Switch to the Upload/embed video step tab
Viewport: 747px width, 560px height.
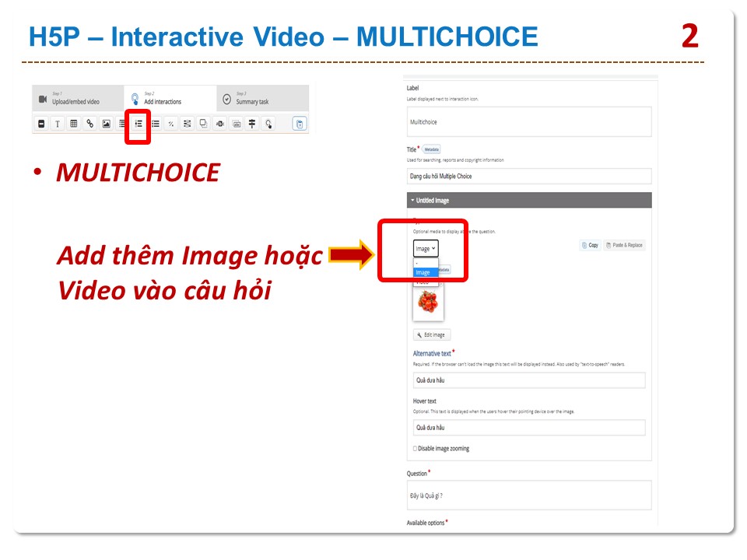click(x=77, y=99)
